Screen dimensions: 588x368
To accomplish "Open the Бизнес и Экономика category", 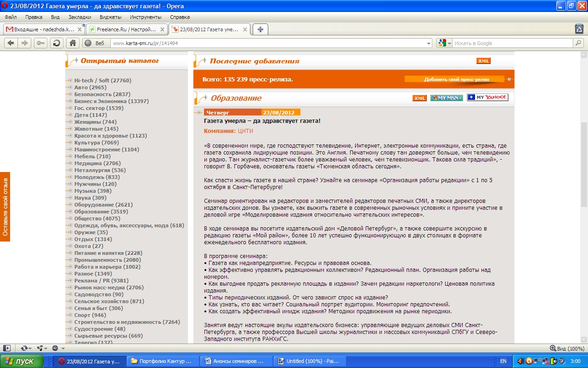I will 112,101.
